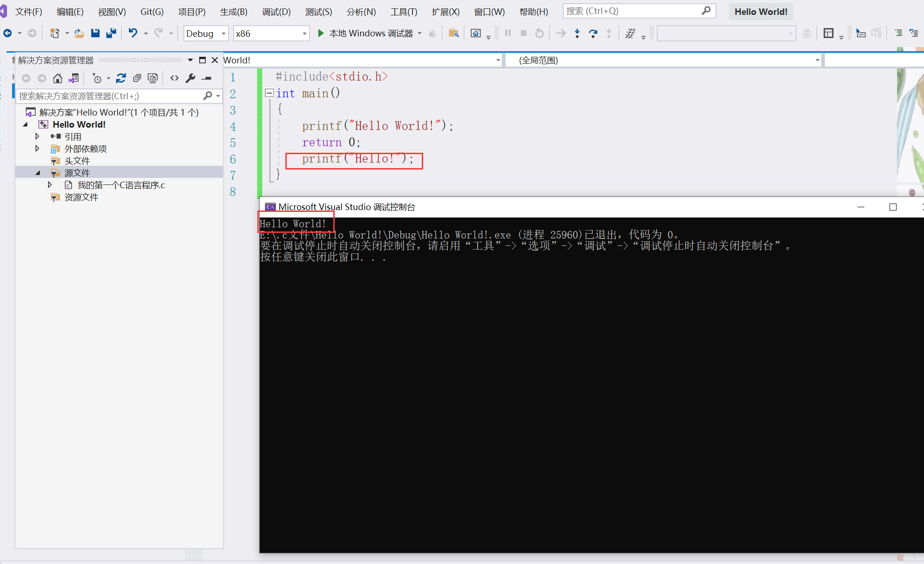Image resolution: width=924 pixels, height=564 pixels.
Task: Click Home icon in Solution Explorer
Action: point(58,78)
